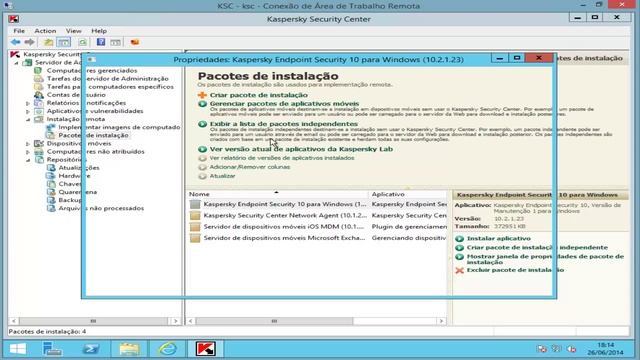Open Mostrar janela de propriedades de pacote

click(x=545, y=259)
